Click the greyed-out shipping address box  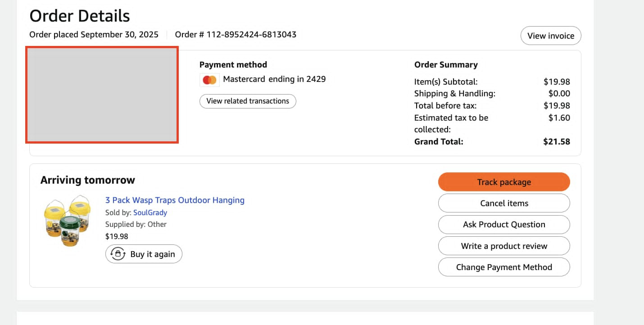[x=102, y=95]
